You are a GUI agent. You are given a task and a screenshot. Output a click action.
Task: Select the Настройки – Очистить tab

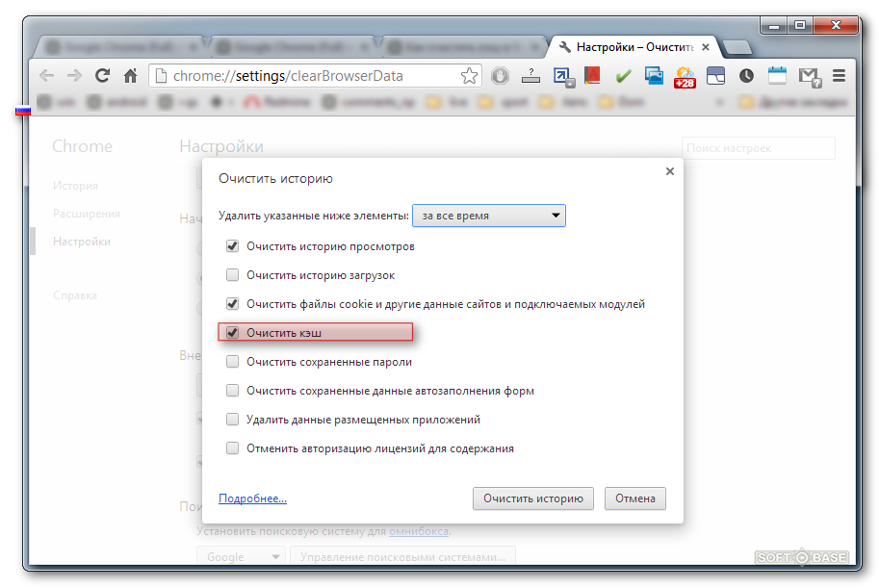[634, 47]
